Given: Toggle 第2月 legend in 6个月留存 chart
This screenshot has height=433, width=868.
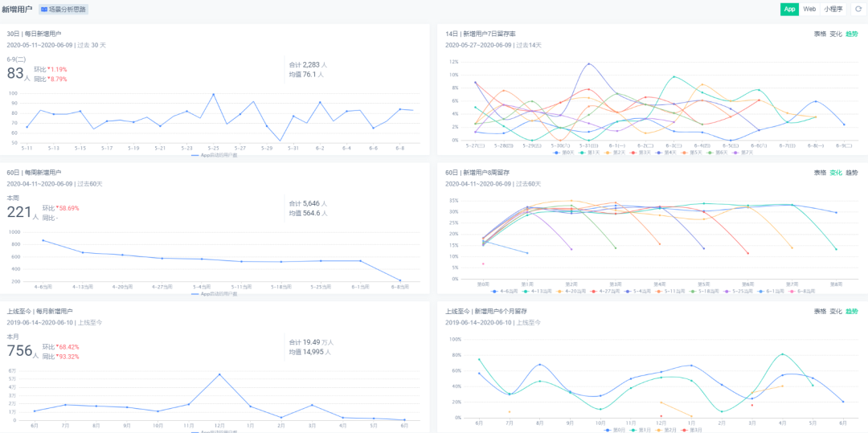Looking at the screenshot, I should coord(665,431).
